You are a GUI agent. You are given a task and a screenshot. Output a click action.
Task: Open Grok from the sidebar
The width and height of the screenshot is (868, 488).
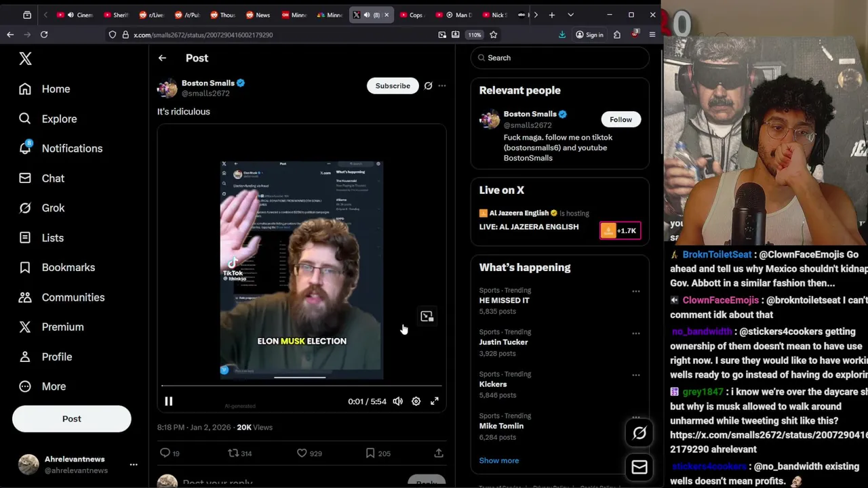coord(41,208)
